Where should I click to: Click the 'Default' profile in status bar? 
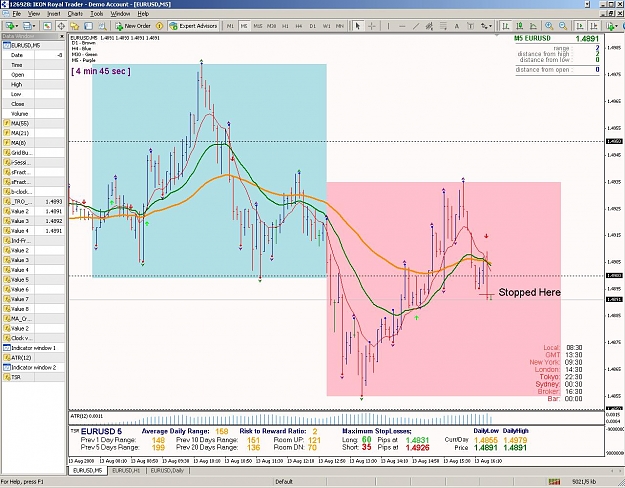tap(284, 482)
